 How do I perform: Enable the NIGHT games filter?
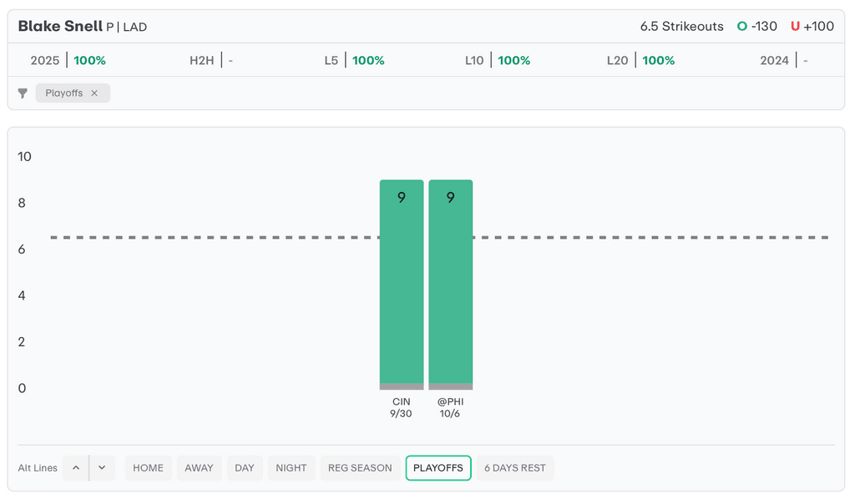(291, 468)
